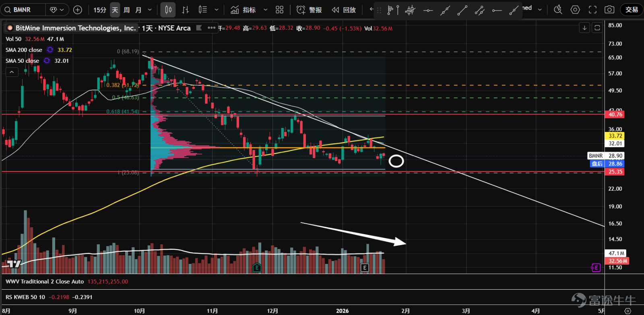Toggle maximize chart pane button
Screen dimensions: 644x315
[597, 28]
